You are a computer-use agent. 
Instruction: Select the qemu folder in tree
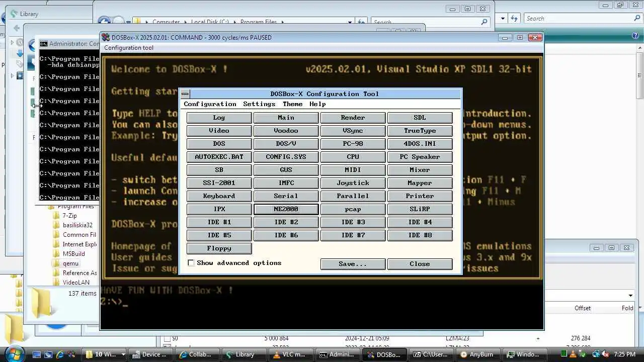70,263
